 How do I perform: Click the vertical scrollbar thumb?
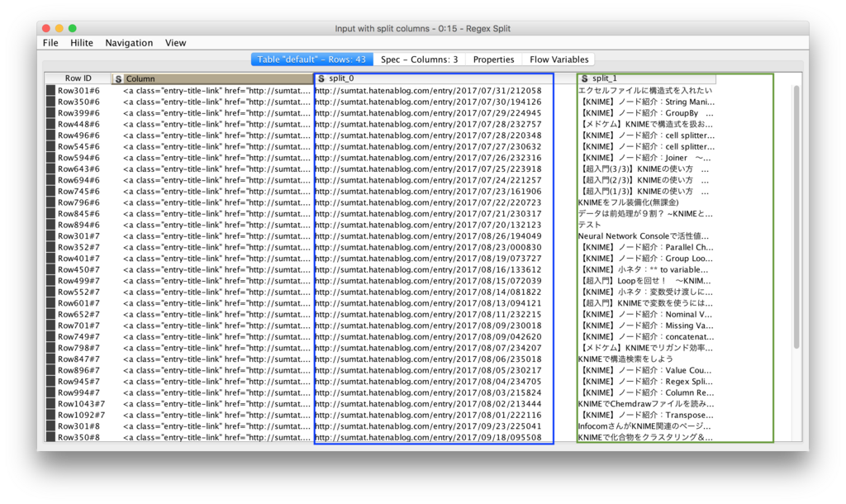(796, 217)
